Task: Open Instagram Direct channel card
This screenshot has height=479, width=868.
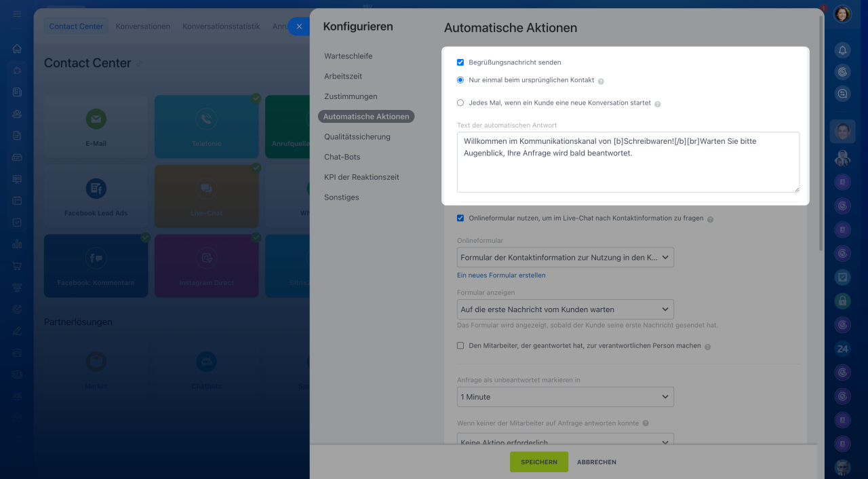Action: point(206,266)
